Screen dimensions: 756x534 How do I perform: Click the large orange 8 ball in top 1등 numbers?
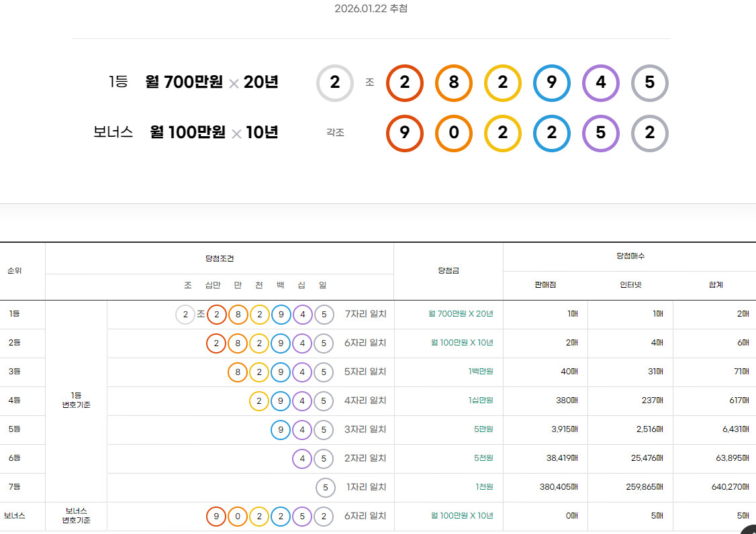click(x=454, y=83)
